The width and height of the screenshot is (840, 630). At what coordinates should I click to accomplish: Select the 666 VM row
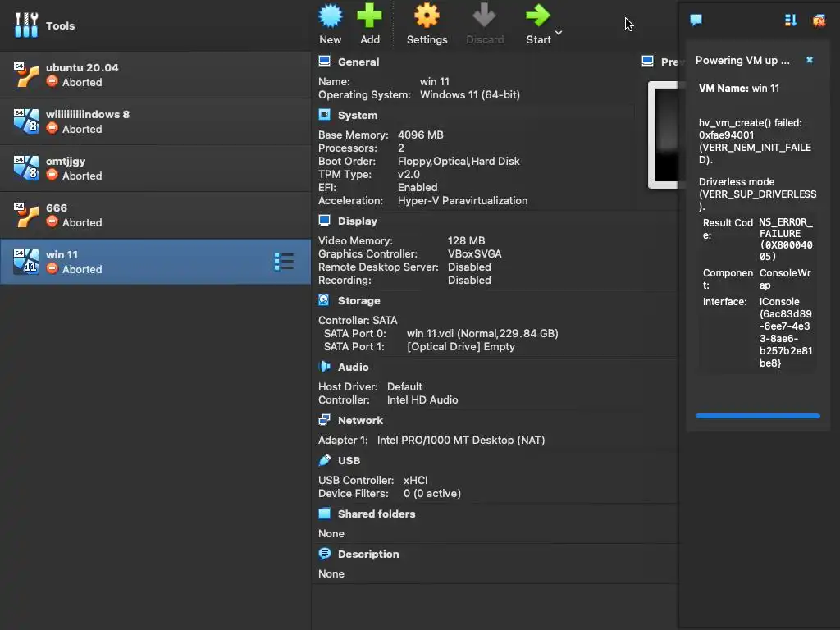click(x=155, y=215)
